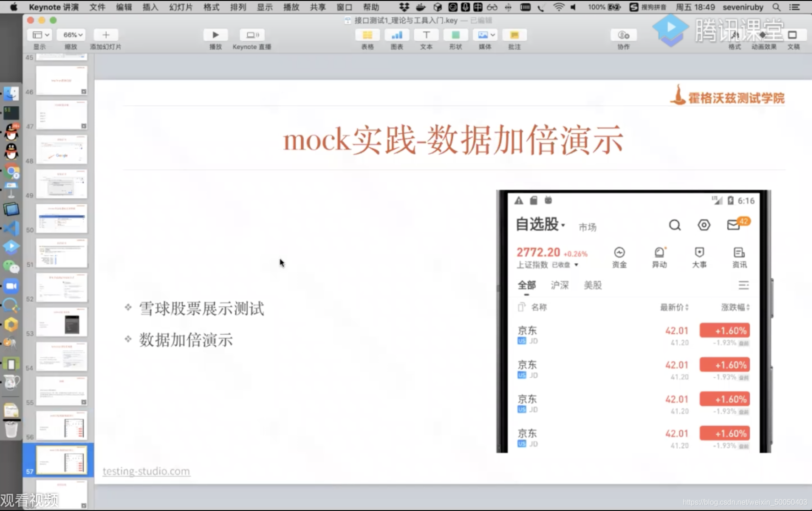Click the Add Slide plus button
812x511 pixels.
pos(106,35)
